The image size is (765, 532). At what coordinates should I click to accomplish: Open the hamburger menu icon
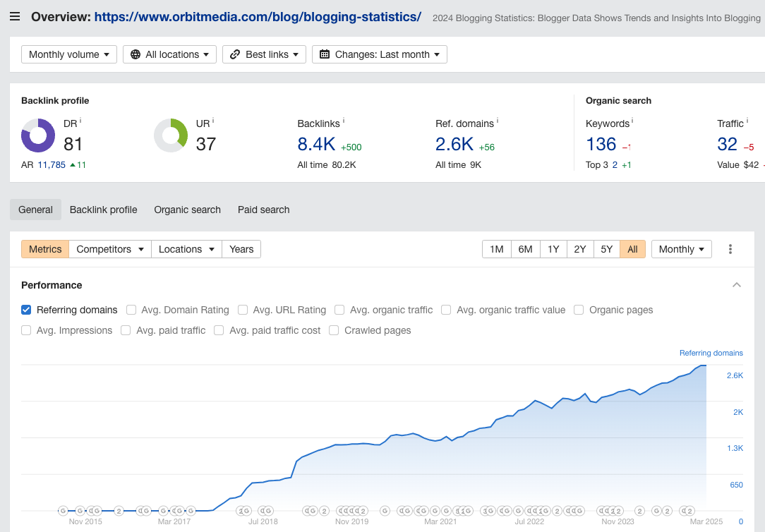tap(15, 16)
